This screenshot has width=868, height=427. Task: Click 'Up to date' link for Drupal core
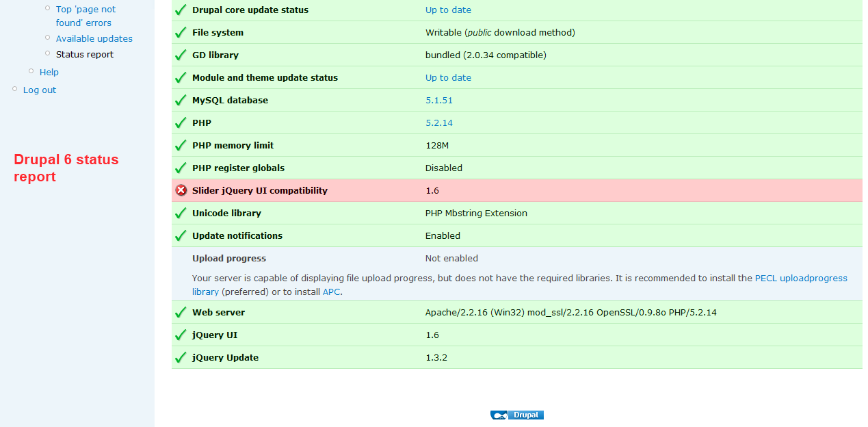448,10
